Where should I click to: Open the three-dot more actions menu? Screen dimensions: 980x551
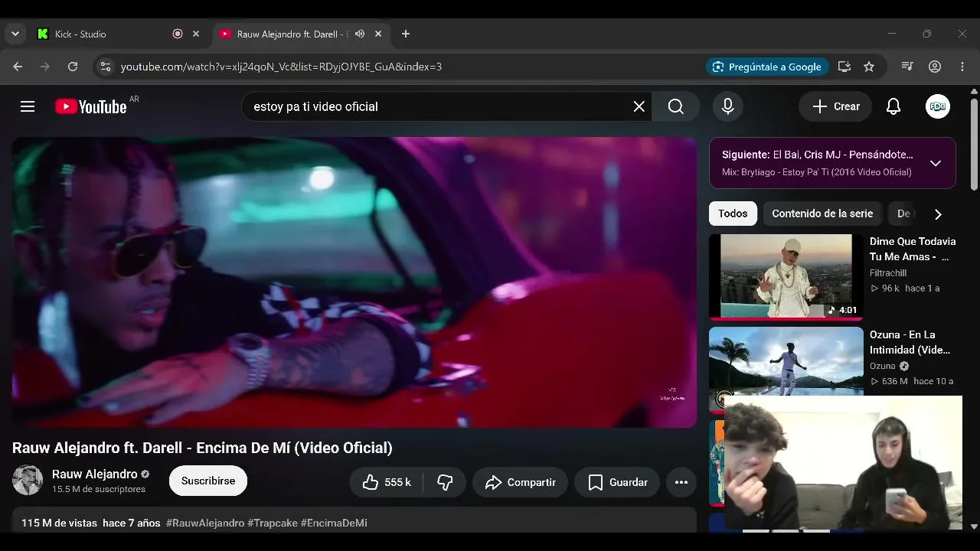681,482
